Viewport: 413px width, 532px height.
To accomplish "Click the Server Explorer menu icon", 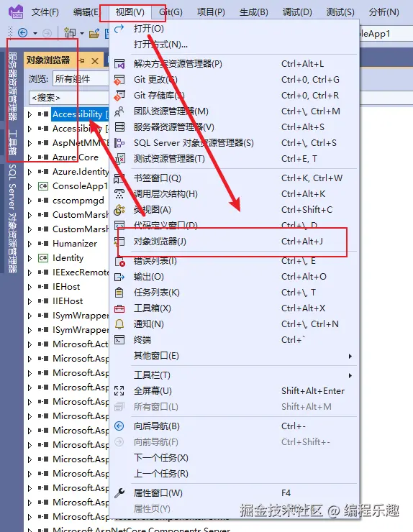I will pos(119,127).
